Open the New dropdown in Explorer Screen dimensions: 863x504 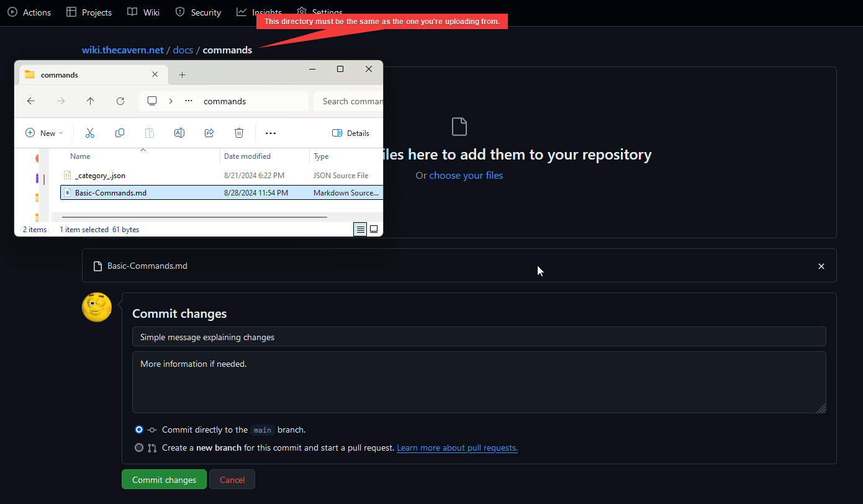tap(44, 133)
